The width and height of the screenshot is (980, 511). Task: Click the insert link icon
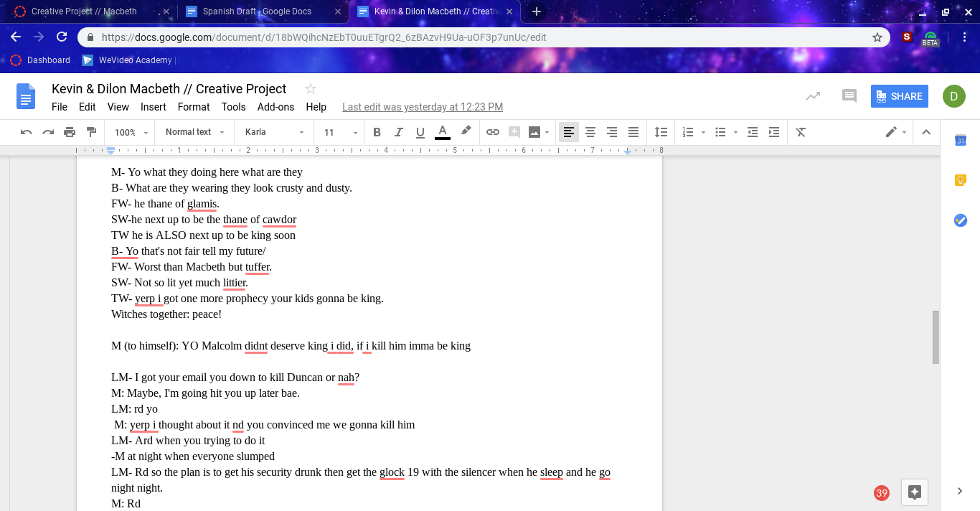(492, 132)
